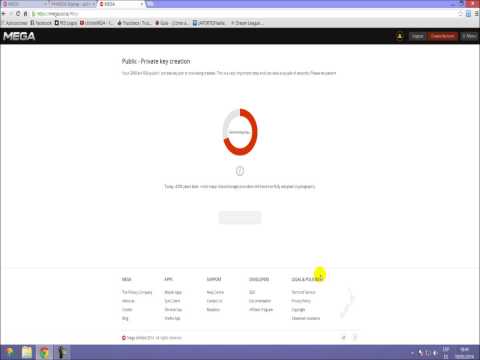This screenshot has height=360, width=480.
Task: Open the Dream League bookmark
Action: (247, 23)
